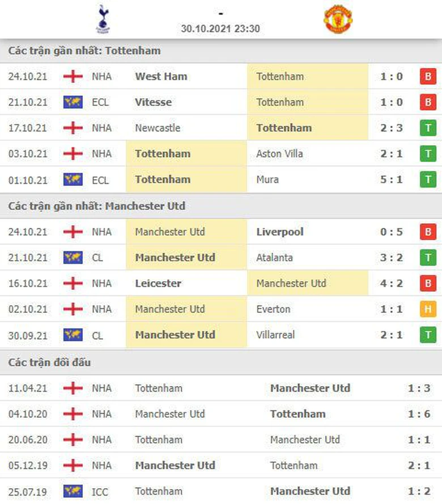Open Villarreal team link
The height and width of the screenshot is (504, 442).
pos(275,335)
